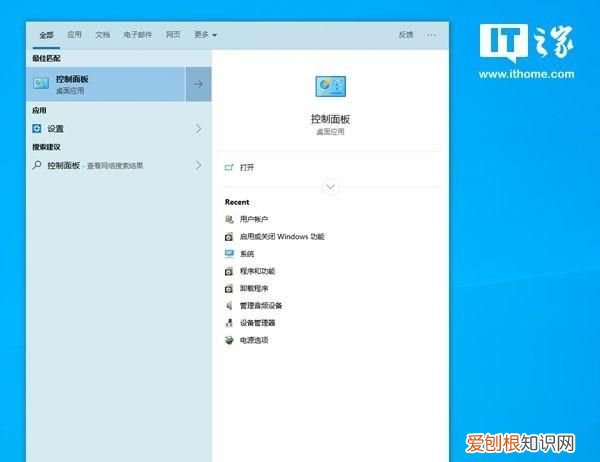The height and width of the screenshot is (462, 600).
Task: Click the search magnifier icon in suggestions
Action: (x=37, y=165)
